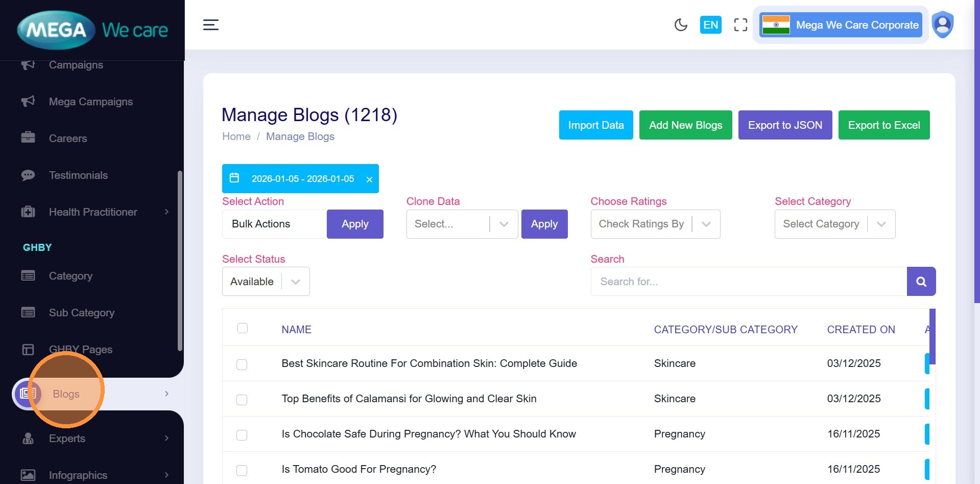The width and height of the screenshot is (980, 484).
Task: Check the Best Skincare Routine blog row
Action: 242,364
